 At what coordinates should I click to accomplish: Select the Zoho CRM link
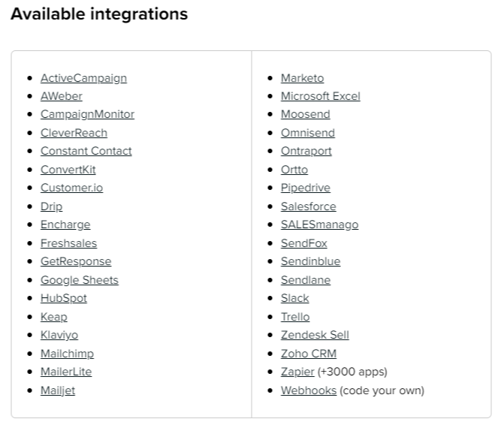click(x=309, y=354)
